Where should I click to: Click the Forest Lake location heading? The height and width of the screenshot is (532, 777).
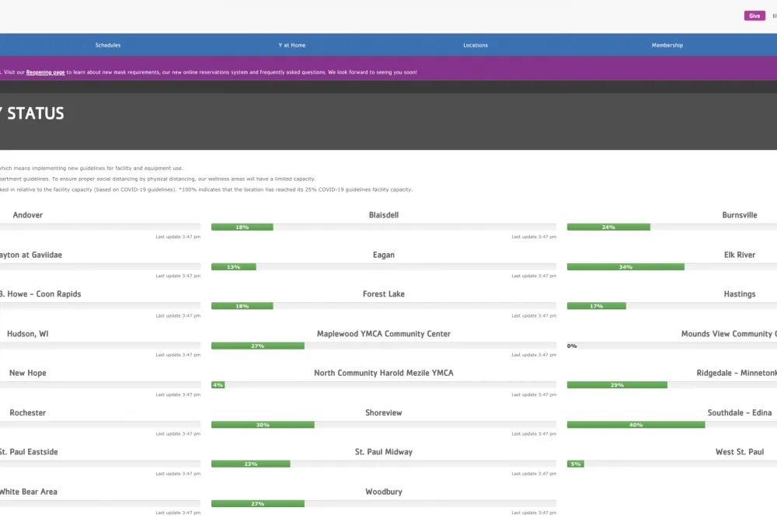click(384, 294)
